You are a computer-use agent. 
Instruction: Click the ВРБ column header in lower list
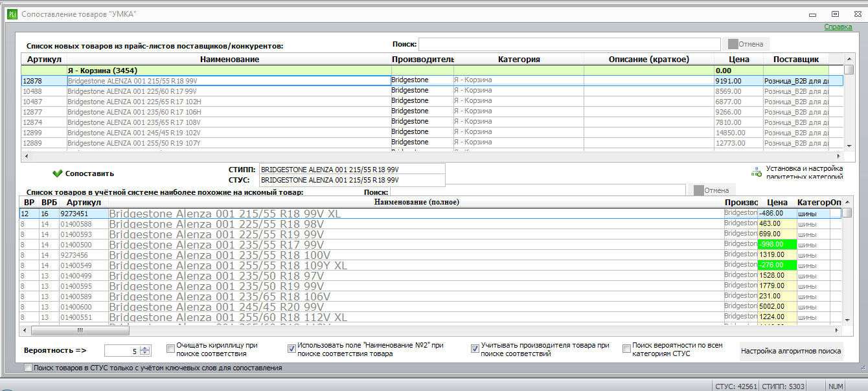click(x=49, y=203)
